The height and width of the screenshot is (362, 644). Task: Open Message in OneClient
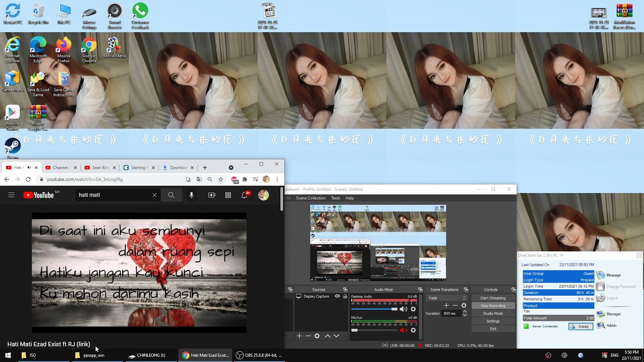pos(609,275)
